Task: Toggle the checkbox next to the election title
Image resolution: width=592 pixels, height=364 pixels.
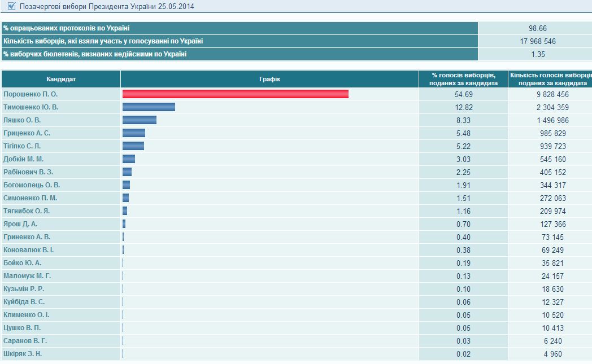Action: point(11,6)
